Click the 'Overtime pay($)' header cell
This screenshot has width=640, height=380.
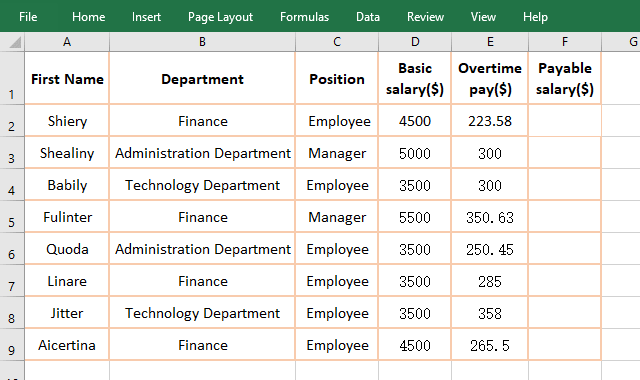[490, 78]
